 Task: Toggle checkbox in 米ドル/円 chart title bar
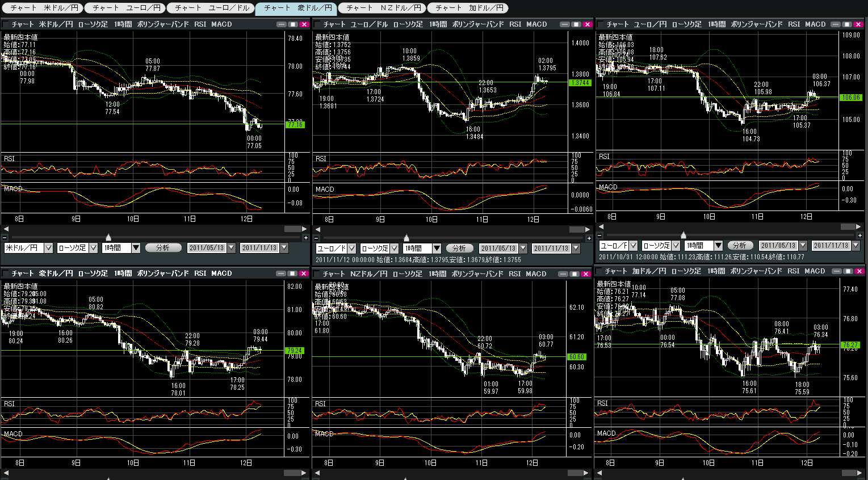coord(6,24)
